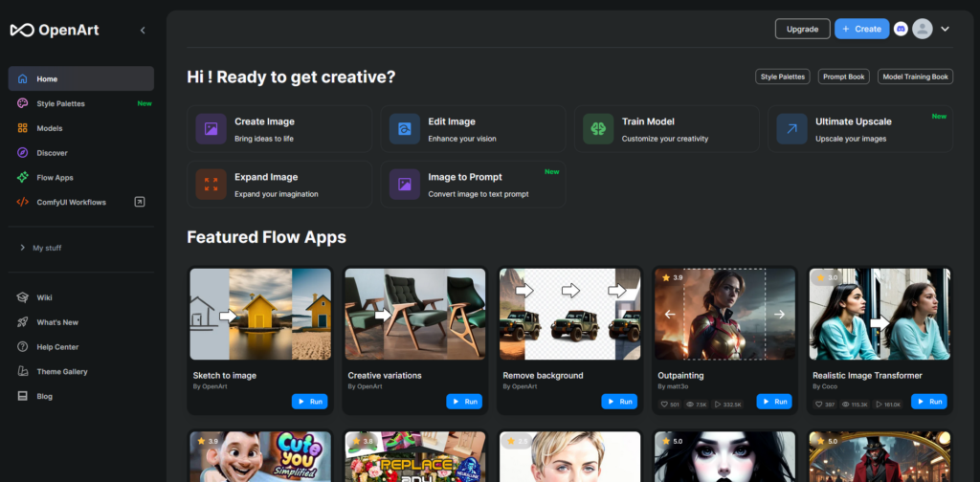Open the Cute You Simplified thumbnail
Viewport: 980px width, 482px height.
click(260, 456)
